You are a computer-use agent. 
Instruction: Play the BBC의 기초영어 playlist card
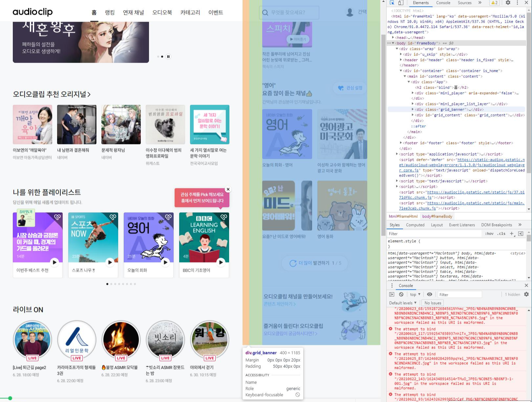[x=221, y=262]
